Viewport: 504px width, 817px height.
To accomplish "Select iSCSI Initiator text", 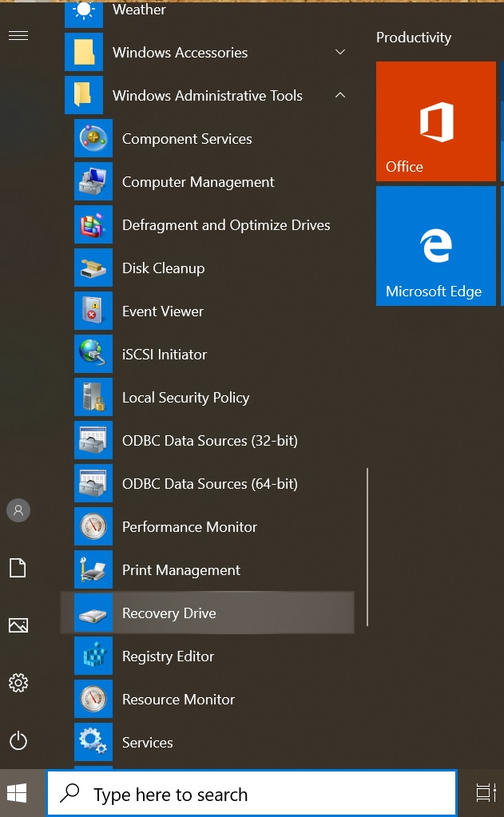I will click(x=165, y=355).
